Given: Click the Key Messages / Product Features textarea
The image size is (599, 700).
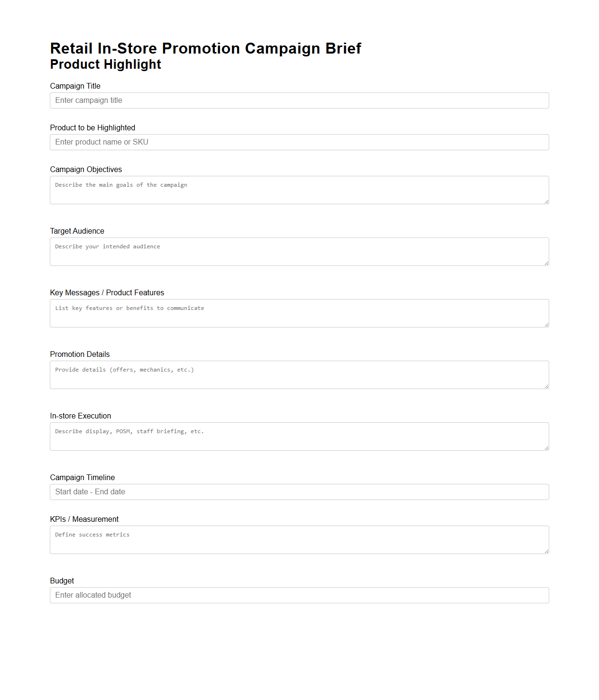Looking at the screenshot, I should (299, 312).
